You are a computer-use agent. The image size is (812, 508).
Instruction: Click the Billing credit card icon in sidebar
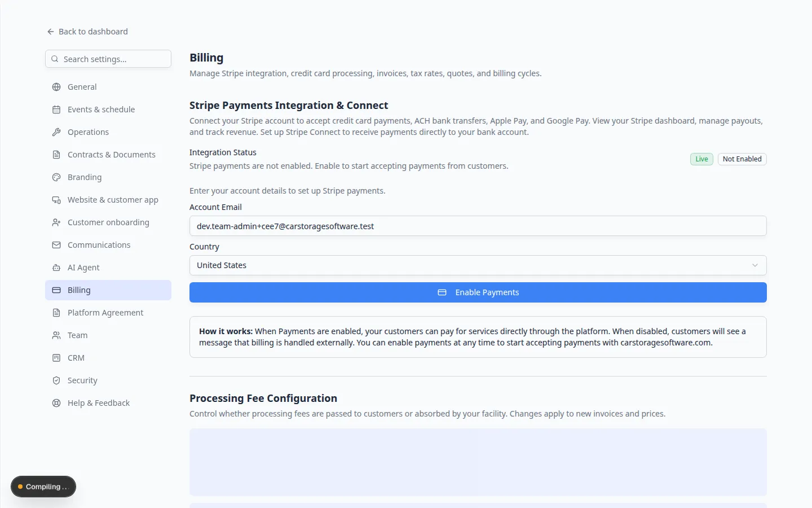[x=56, y=290]
